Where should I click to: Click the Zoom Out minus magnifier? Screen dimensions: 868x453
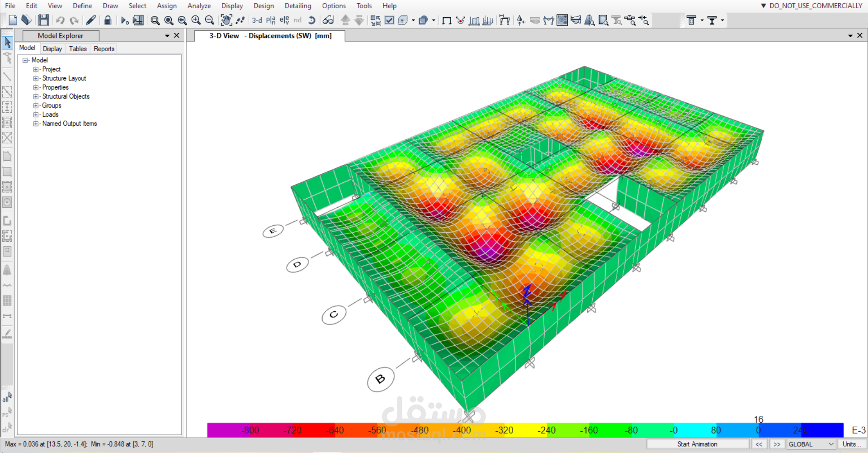209,20
